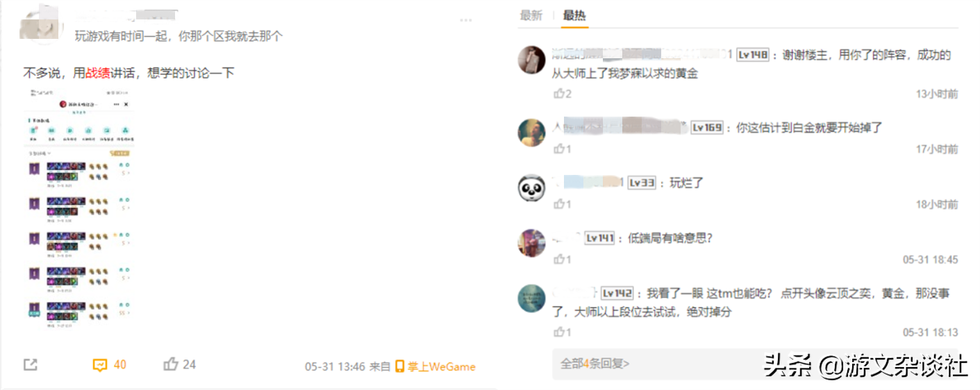The width and height of the screenshot is (980, 390).
Task: Open the Lv169 commenter's avatar
Action: tap(532, 133)
